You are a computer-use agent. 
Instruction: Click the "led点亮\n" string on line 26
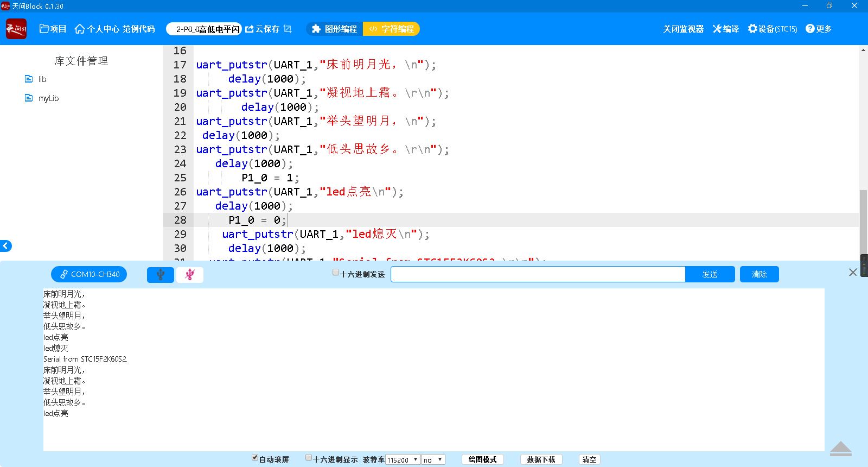click(x=355, y=192)
